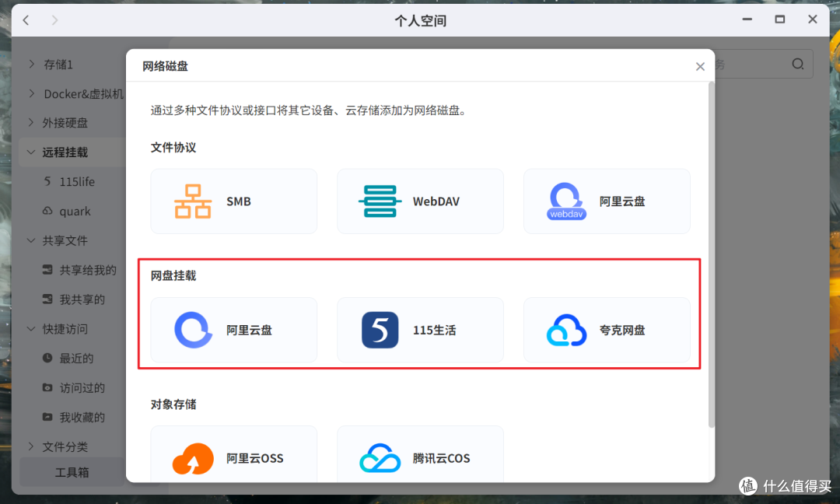
Task: Click the WebDAV label text
Action: (x=436, y=201)
